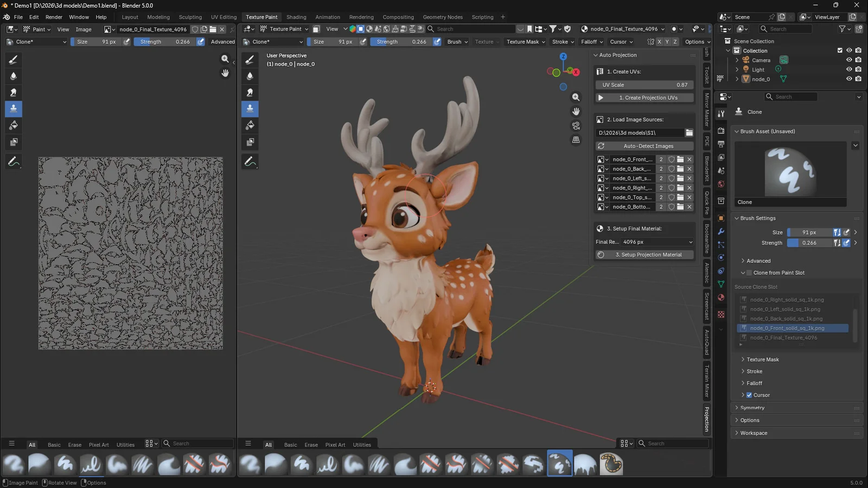Uncheck the Cursor checkbox in Brush Settings
This screenshot has width=868, height=488.
tap(749, 395)
